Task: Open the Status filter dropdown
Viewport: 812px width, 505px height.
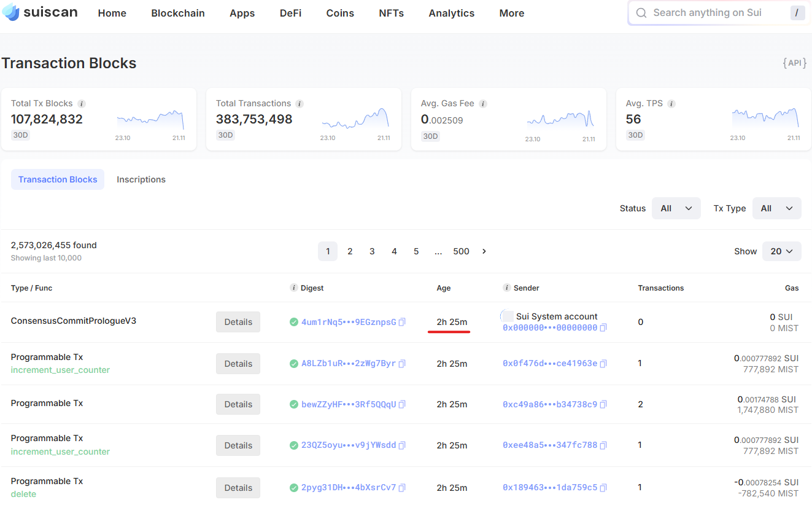Action: 676,208
